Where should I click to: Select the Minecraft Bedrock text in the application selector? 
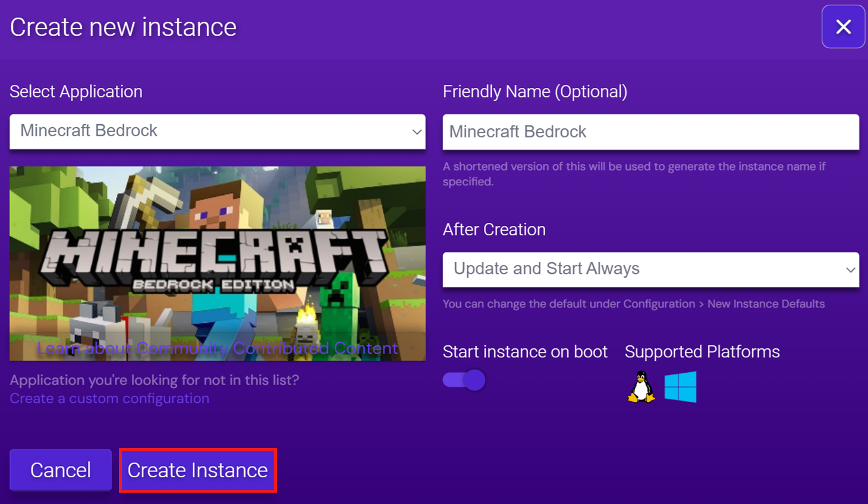[88, 131]
